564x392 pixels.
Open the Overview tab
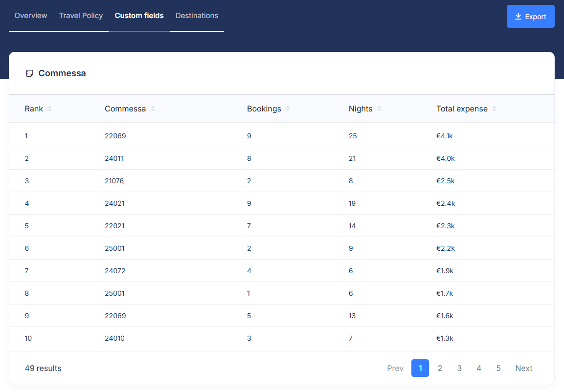click(x=31, y=16)
